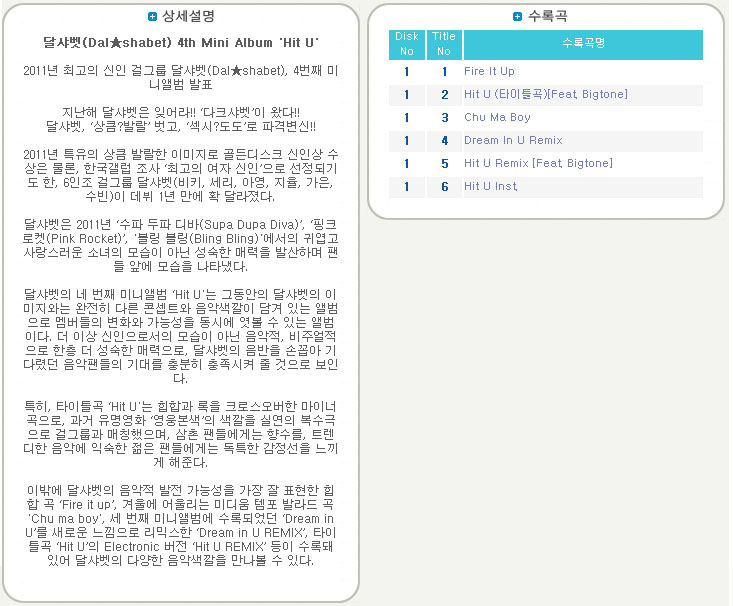
Task: Click title number 4 in the Dream In U Remix row
Action: click(x=444, y=140)
